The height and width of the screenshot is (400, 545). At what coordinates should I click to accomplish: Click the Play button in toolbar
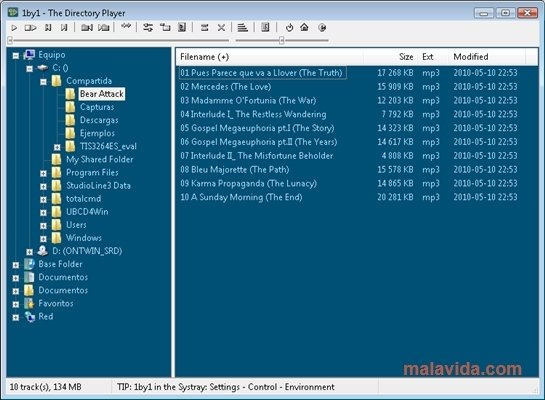[14, 27]
